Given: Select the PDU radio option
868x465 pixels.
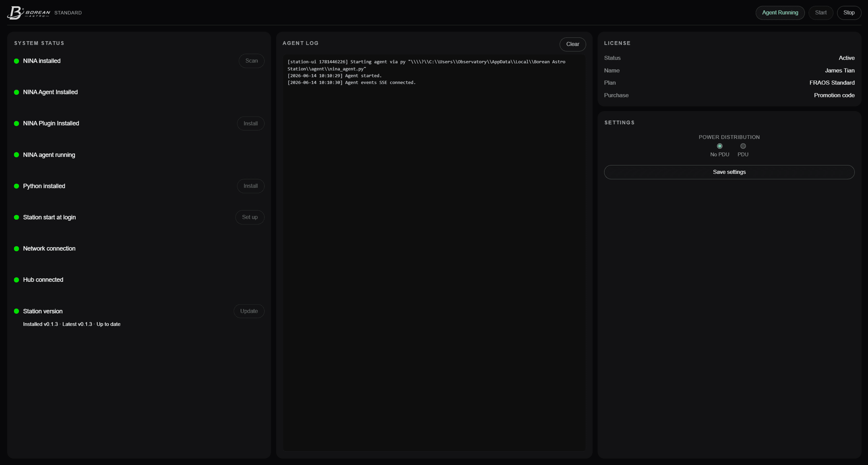Looking at the screenshot, I should click(743, 146).
